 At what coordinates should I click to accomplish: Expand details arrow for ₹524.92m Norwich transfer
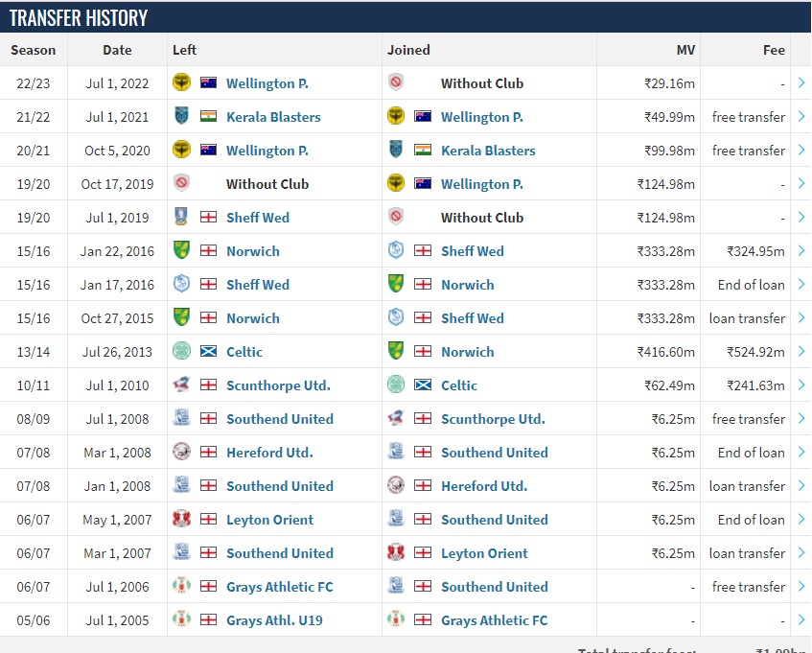(801, 351)
